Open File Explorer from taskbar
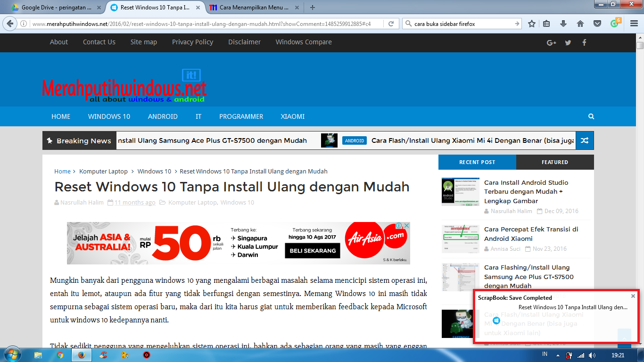 38,355
